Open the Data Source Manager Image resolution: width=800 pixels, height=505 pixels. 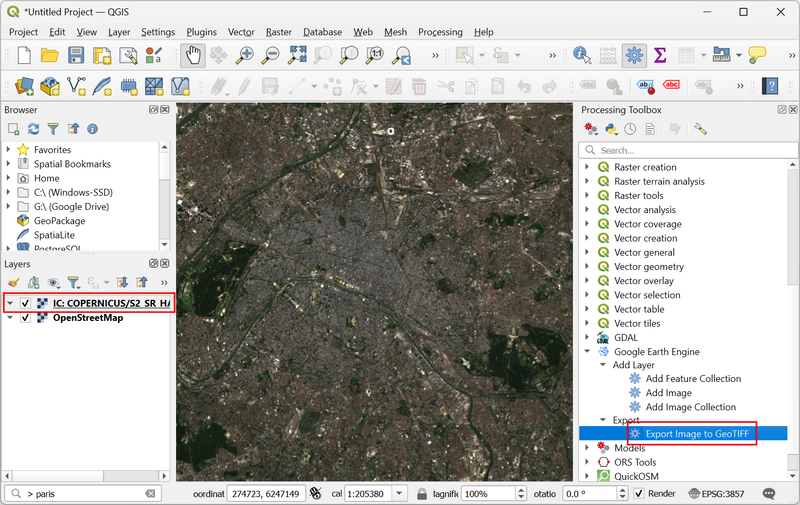coord(25,87)
